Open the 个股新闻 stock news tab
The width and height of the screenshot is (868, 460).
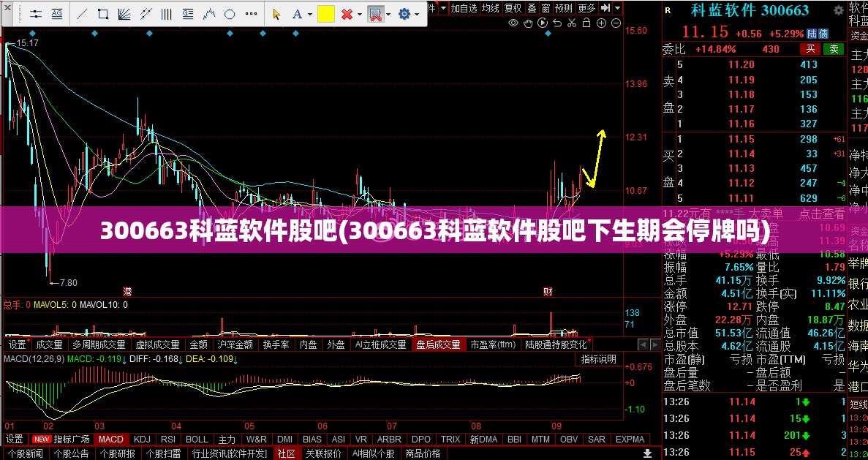pyautogui.click(x=26, y=453)
